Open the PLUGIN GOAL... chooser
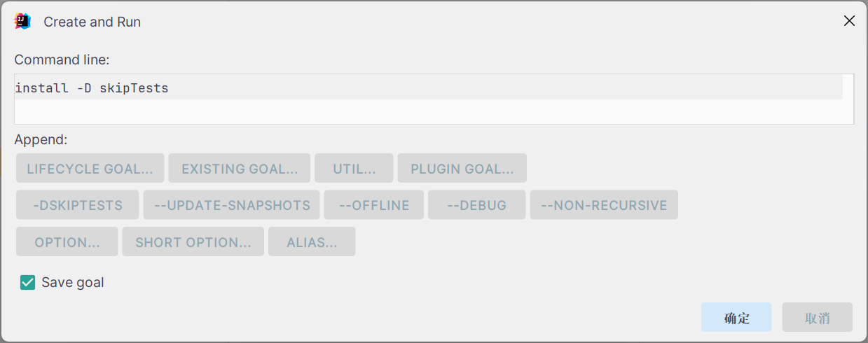Image resolution: width=868 pixels, height=343 pixels. point(462,169)
